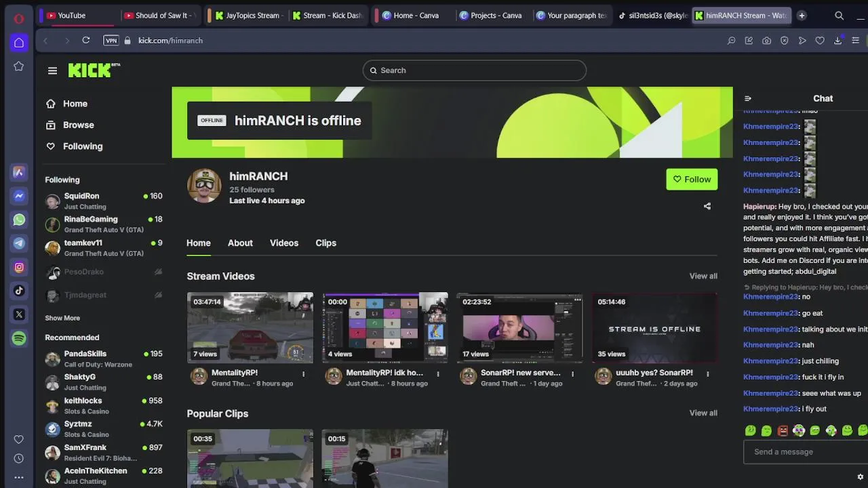Viewport: 868px width, 488px height.
Task: Click the VPN badge in address bar
Action: coord(111,41)
